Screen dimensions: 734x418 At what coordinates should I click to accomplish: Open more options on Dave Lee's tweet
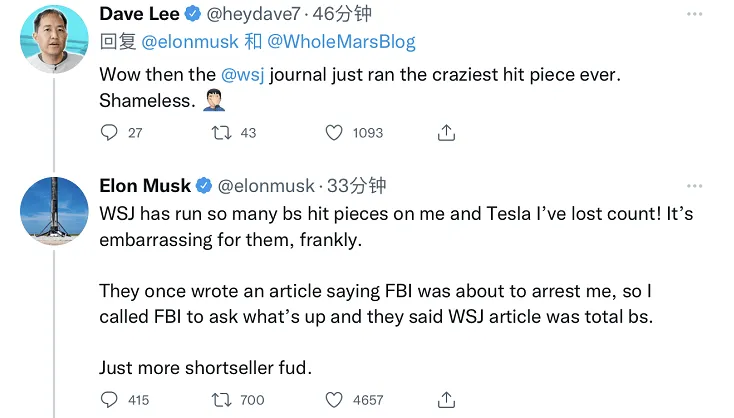click(x=694, y=16)
